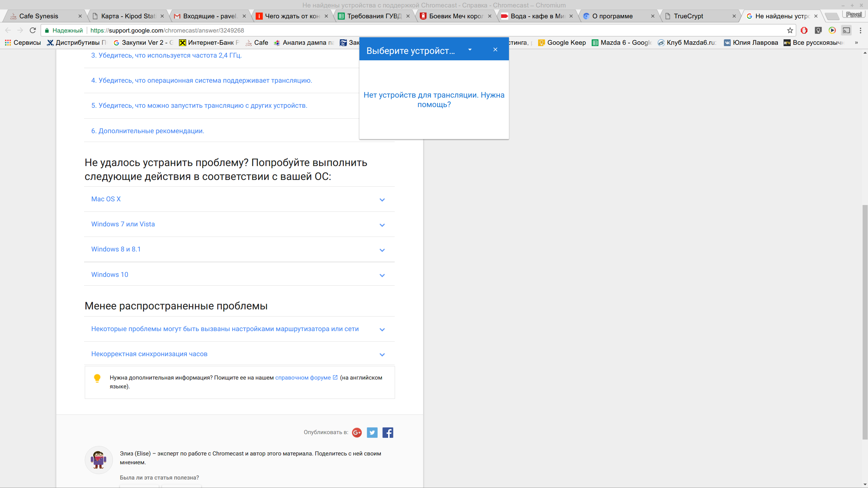Image resolution: width=868 pixels, height=488 pixels.
Task: Click the scrollbar up arrow
Action: (865, 53)
